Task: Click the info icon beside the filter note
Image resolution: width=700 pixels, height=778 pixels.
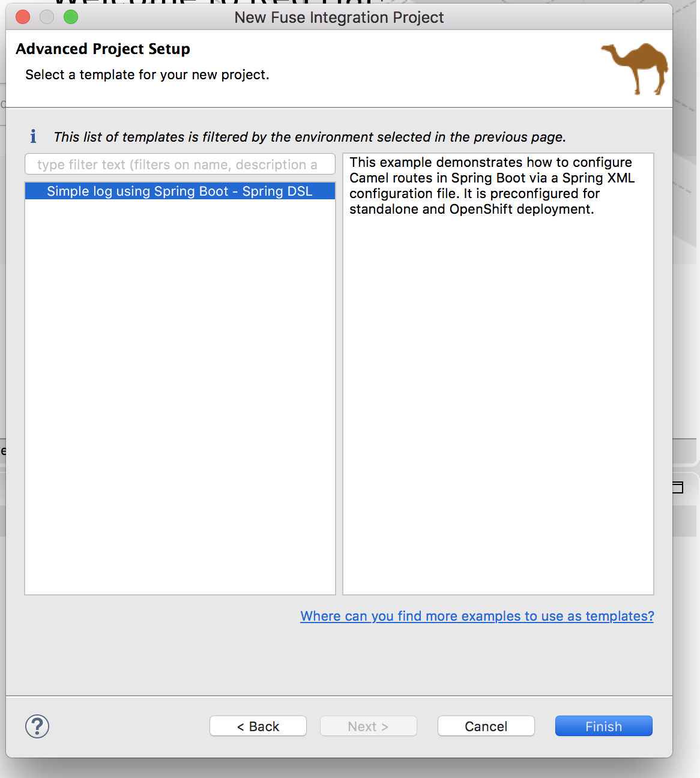Action: [33, 137]
